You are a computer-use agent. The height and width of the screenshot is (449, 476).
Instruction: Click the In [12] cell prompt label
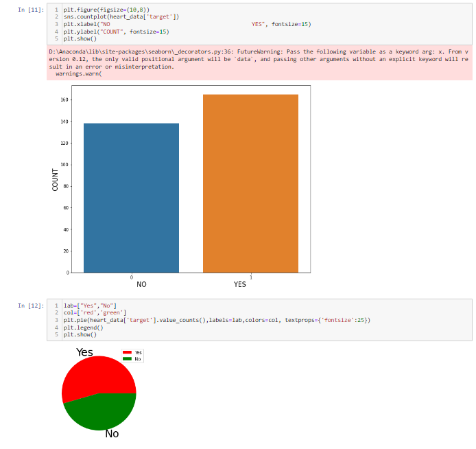31,306
